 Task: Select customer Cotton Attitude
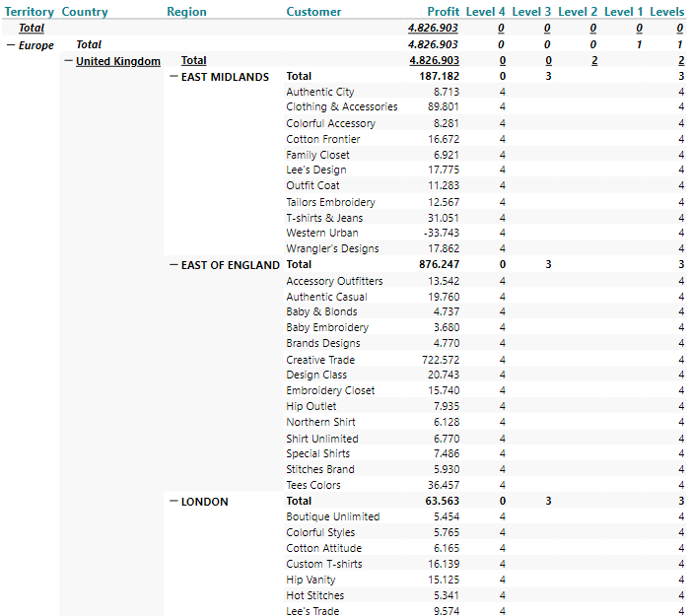(x=324, y=548)
